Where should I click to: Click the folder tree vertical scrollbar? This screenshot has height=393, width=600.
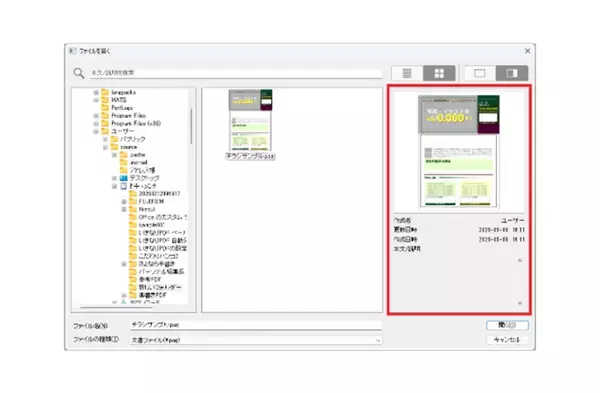(x=191, y=126)
